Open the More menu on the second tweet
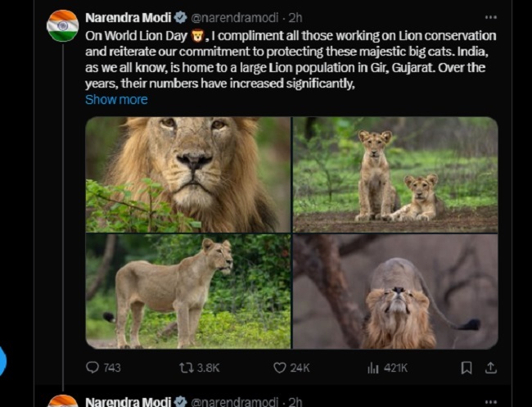 [490, 401]
